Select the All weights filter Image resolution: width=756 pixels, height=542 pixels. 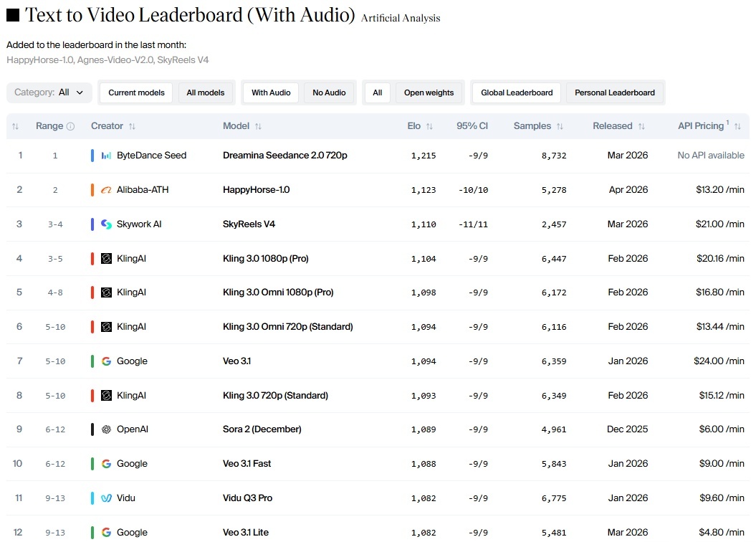click(378, 92)
